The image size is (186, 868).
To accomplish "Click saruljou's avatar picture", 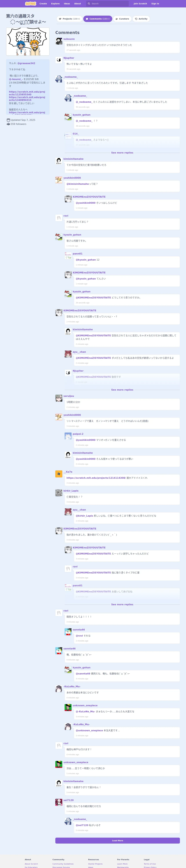I will 59,398.
